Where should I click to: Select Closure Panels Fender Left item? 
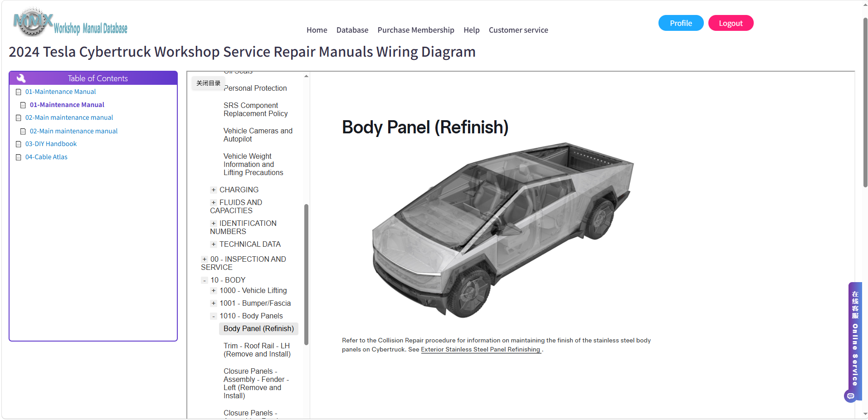[x=256, y=383]
